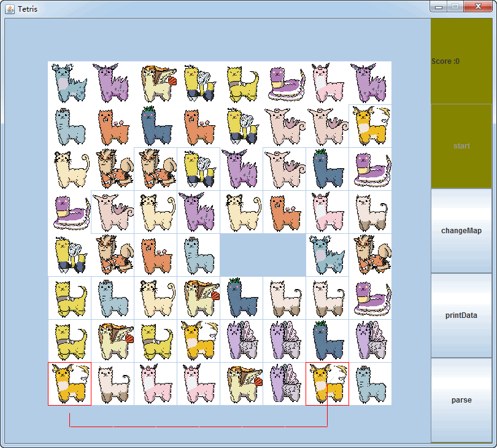Select the purple spiky alpaca in the fourth row

pos(198,212)
